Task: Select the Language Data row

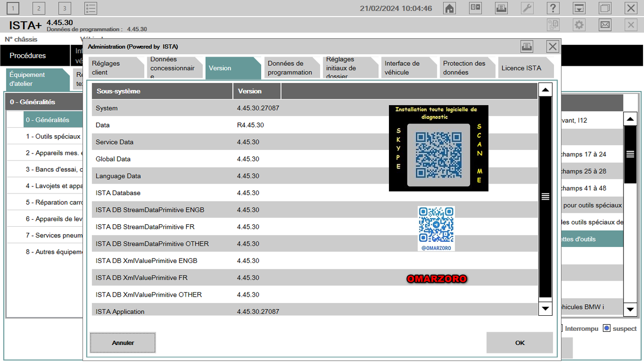Action: (314, 176)
